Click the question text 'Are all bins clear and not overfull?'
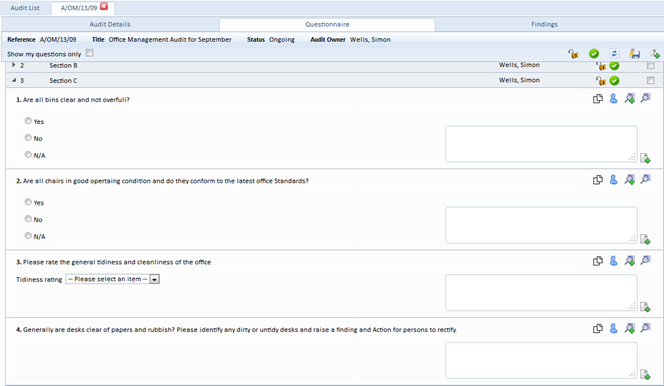Screen dimensions: 664x386 (x=76, y=100)
